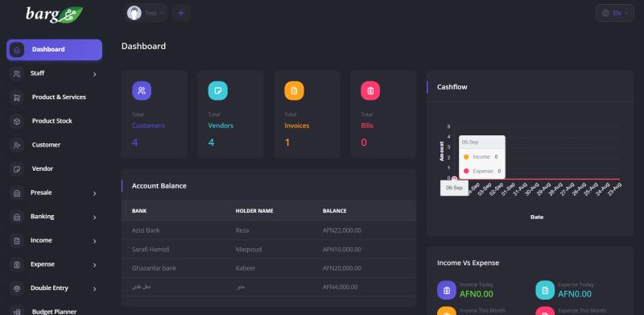Screen dimensions: 644x315
Task: Click the Product Stock box icon
Action: click(17, 122)
